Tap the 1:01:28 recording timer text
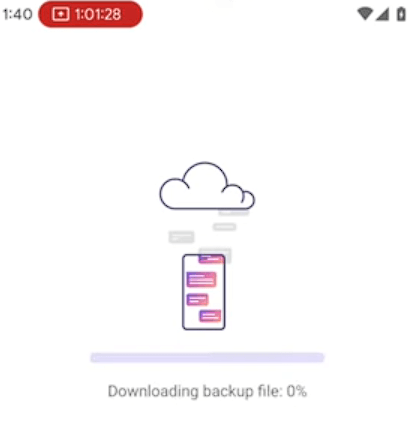 pyautogui.click(x=98, y=14)
